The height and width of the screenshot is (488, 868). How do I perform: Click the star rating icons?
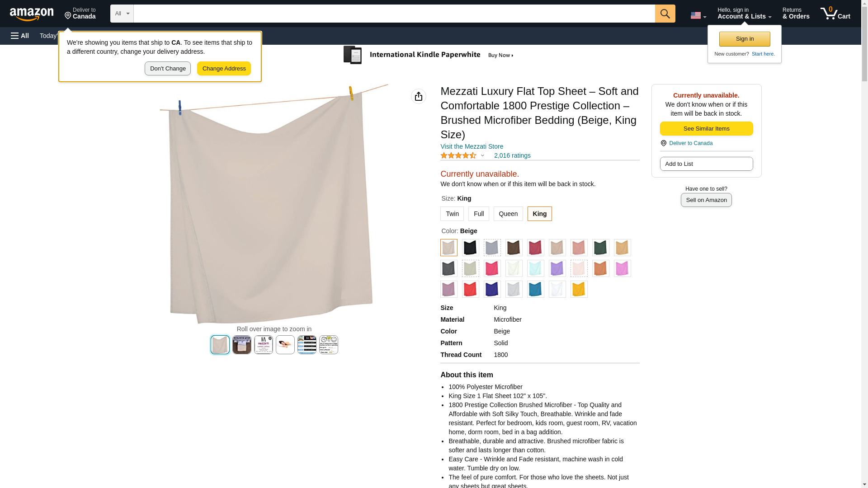458,155
